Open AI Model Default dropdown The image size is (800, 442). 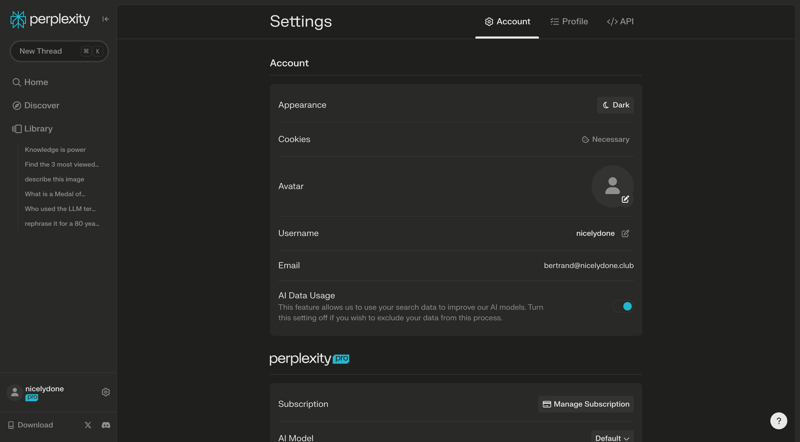(612, 437)
